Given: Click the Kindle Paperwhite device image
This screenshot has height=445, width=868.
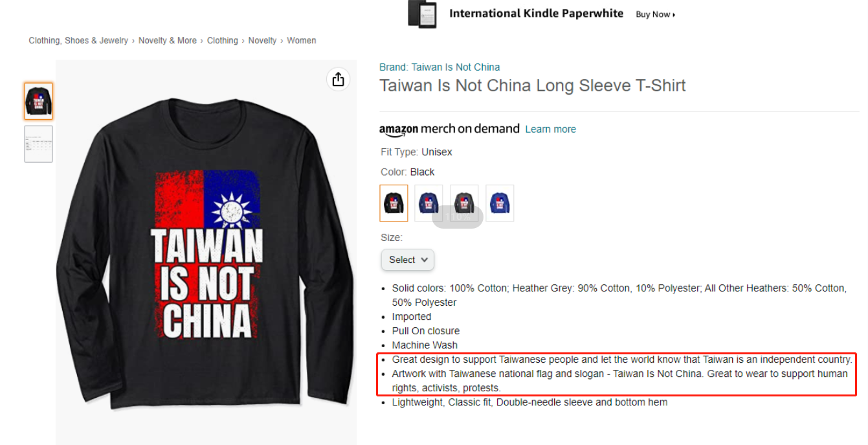Looking at the screenshot, I should pyautogui.click(x=422, y=14).
